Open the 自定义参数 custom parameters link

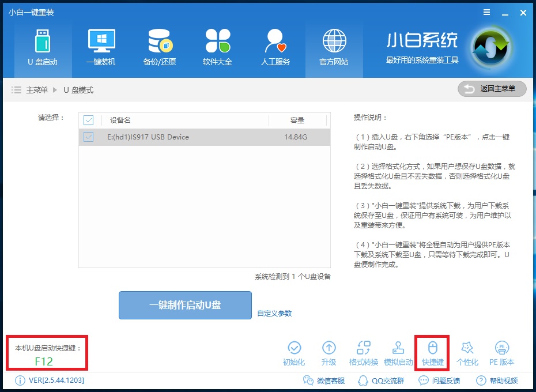(x=275, y=313)
